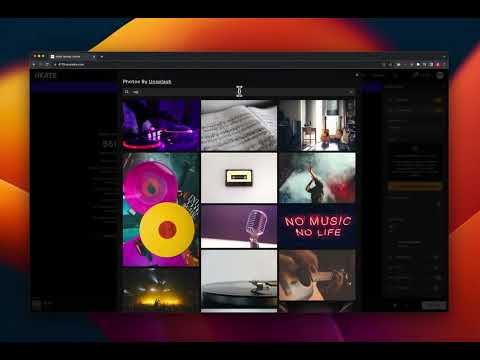Select the vintage microphone photo
Viewport: 480px width, 360px height.
(x=239, y=227)
